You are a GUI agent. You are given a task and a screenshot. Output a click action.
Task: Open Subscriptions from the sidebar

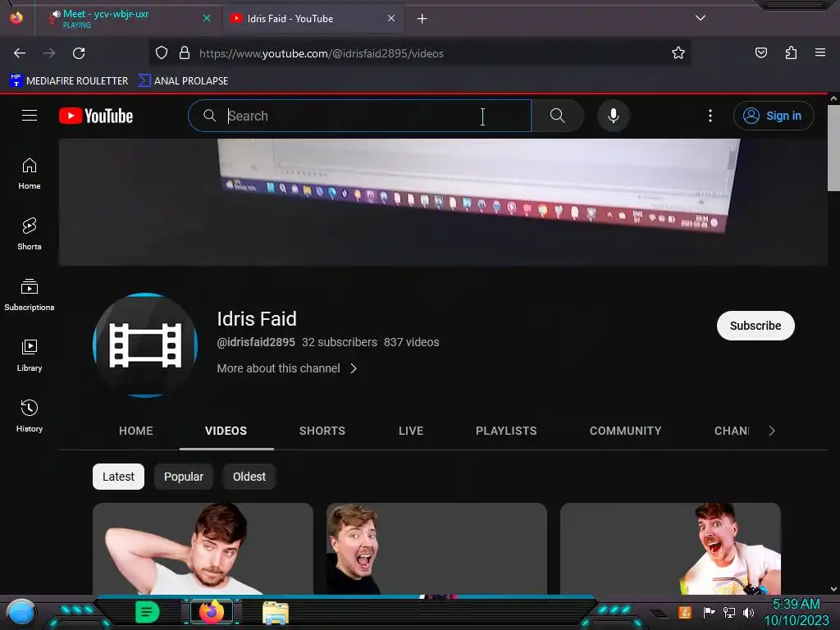30,294
